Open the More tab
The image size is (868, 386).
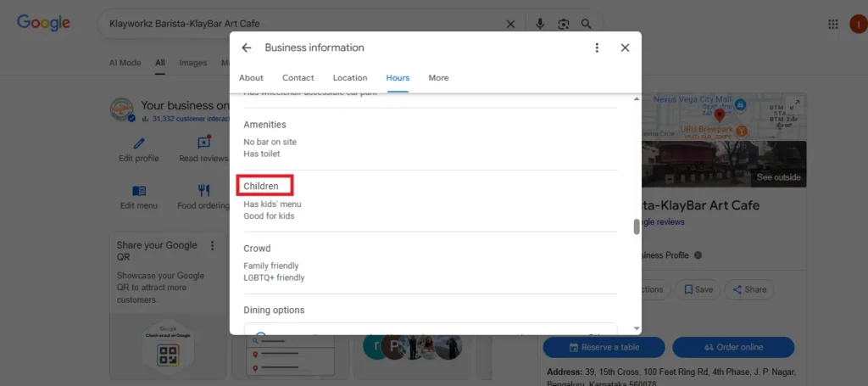click(438, 77)
